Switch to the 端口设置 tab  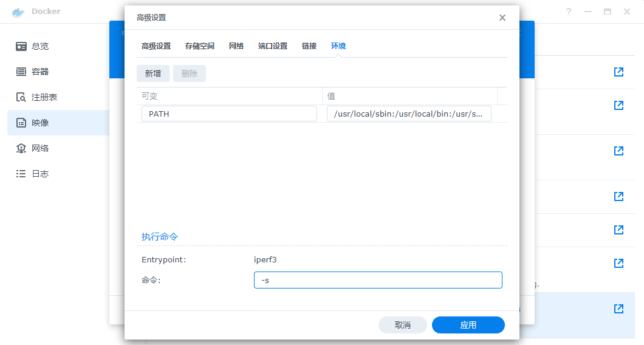273,46
